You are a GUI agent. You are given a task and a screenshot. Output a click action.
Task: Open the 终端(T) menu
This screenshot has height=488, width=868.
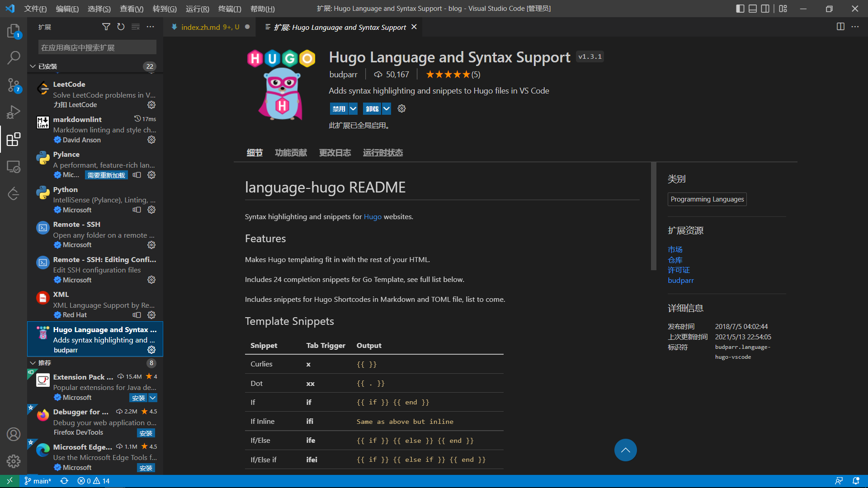coord(229,9)
